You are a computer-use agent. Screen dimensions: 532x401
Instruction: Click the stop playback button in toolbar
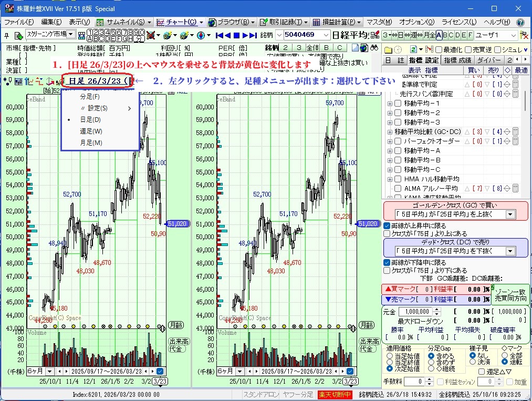pyautogui.click(x=236, y=35)
